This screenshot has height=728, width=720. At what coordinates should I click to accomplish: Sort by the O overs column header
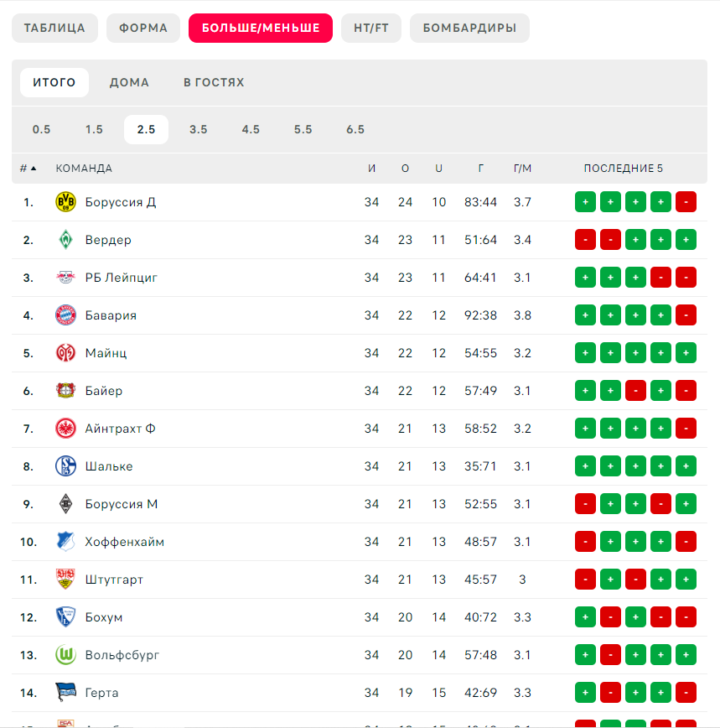(x=405, y=168)
